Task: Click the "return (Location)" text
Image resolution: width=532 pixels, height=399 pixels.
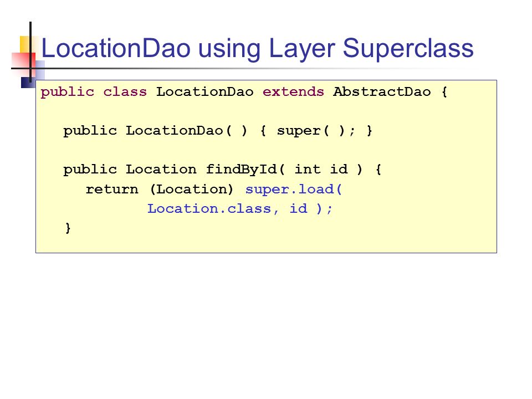Action: 160,190
